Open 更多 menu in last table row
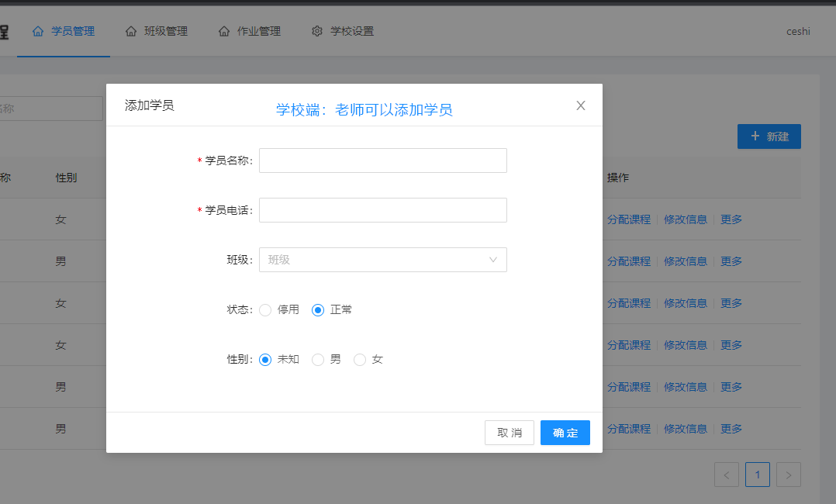 (731, 429)
